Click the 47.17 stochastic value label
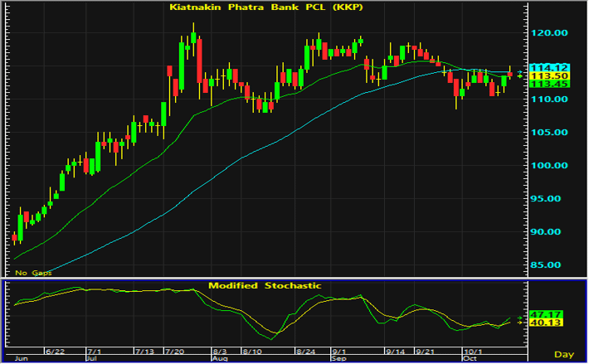The height and width of the screenshot is (364, 589). [x=546, y=314]
